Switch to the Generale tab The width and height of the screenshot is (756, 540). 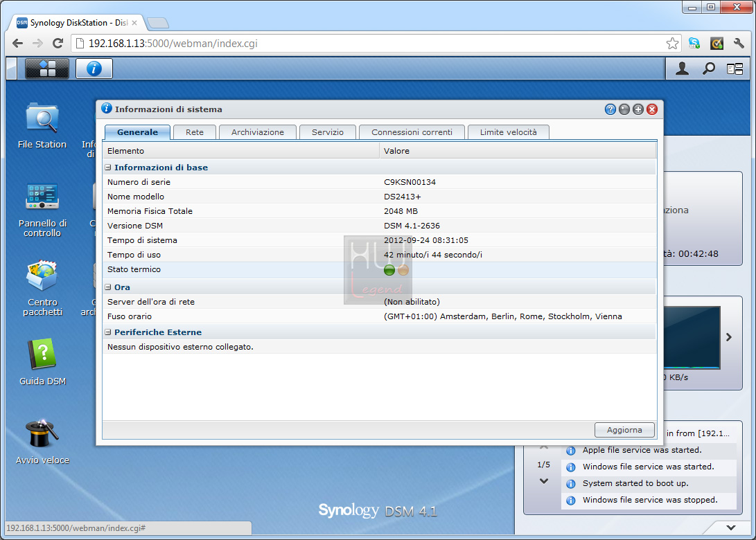[137, 132]
